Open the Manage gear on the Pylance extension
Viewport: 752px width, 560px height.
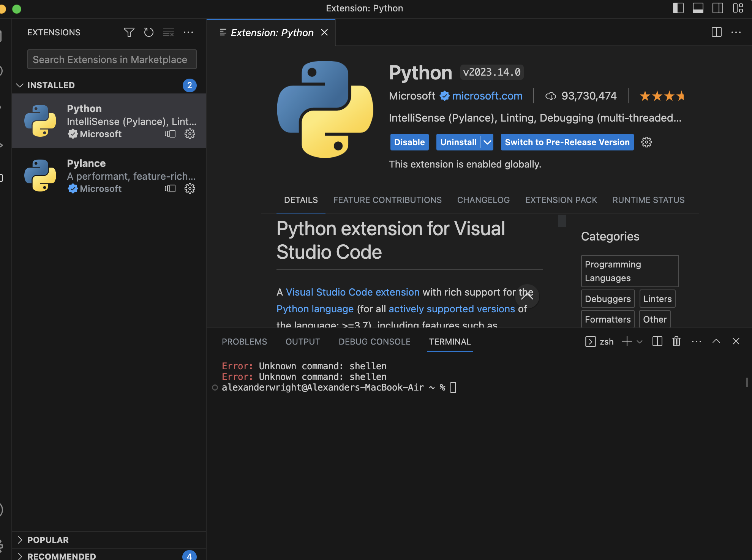(190, 188)
